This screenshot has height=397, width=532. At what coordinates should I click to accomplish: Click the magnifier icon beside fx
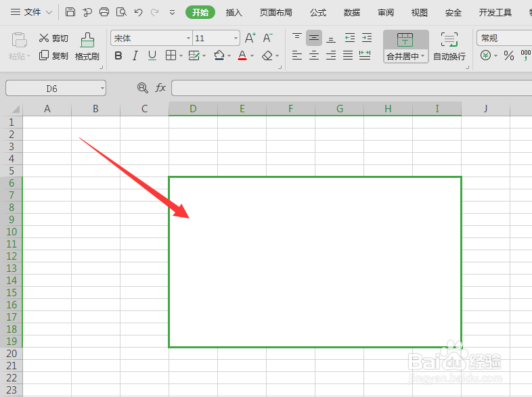143,88
